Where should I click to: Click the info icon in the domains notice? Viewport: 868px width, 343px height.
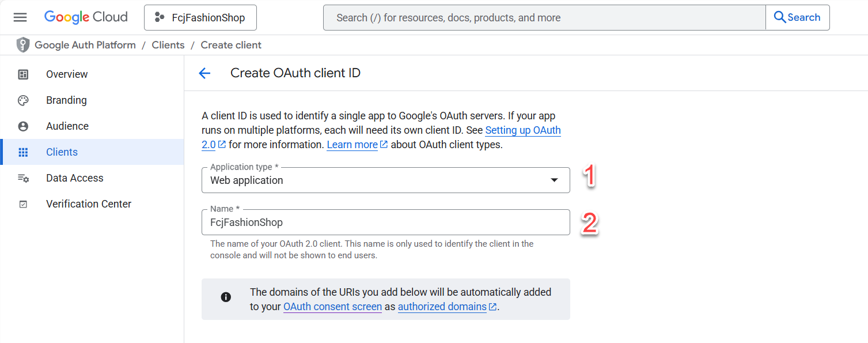click(226, 297)
